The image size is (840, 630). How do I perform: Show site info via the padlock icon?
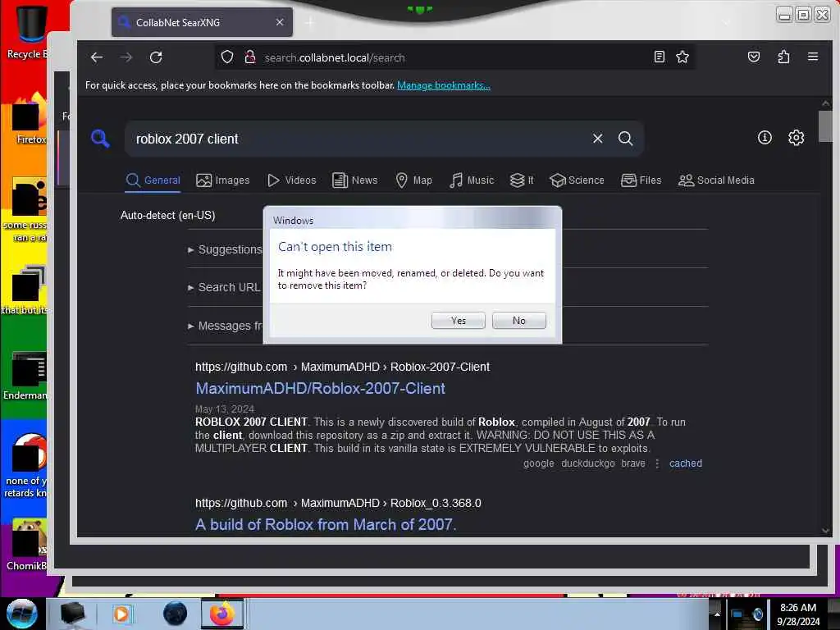(x=249, y=57)
